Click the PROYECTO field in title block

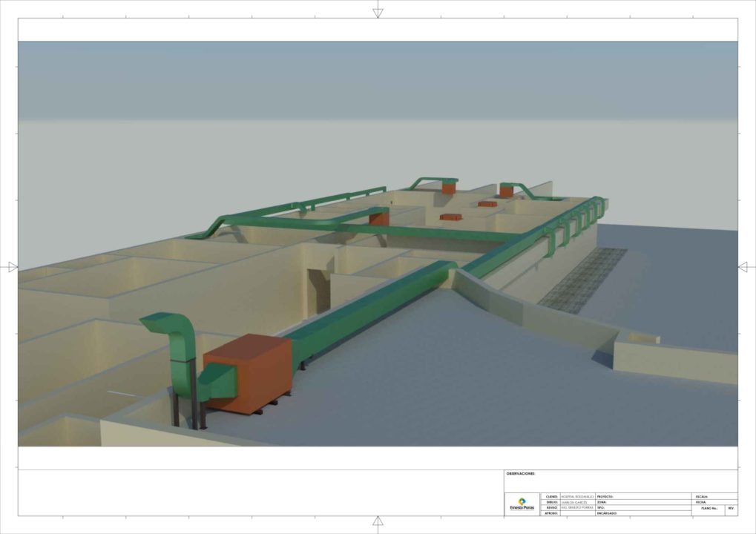tap(642, 496)
